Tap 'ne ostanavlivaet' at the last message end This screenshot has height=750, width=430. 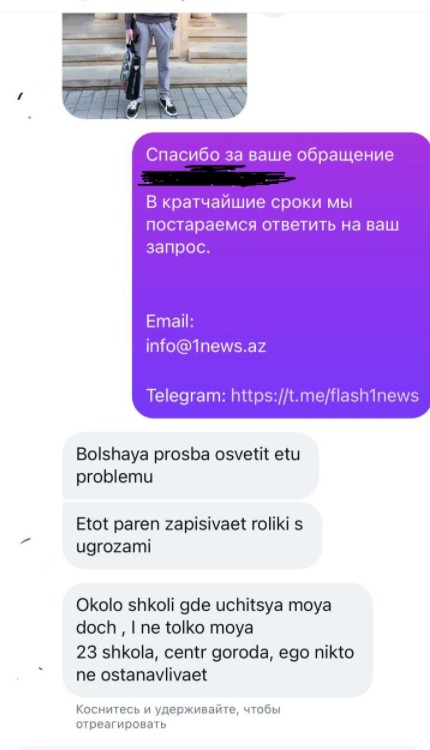coord(142,674)
